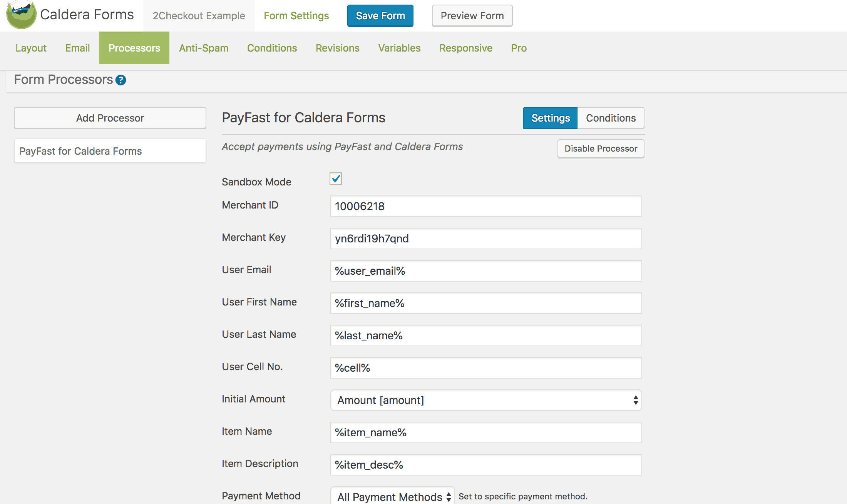
Task: Uncheck the Sandbox Mode checkbox
Action: 336,179
